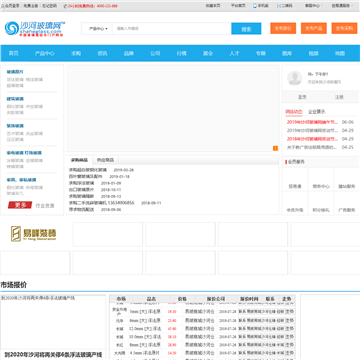This screenshot has height=360, width=360.
Task: Select the 注册 button under avatar
Action: click(339, 97)
